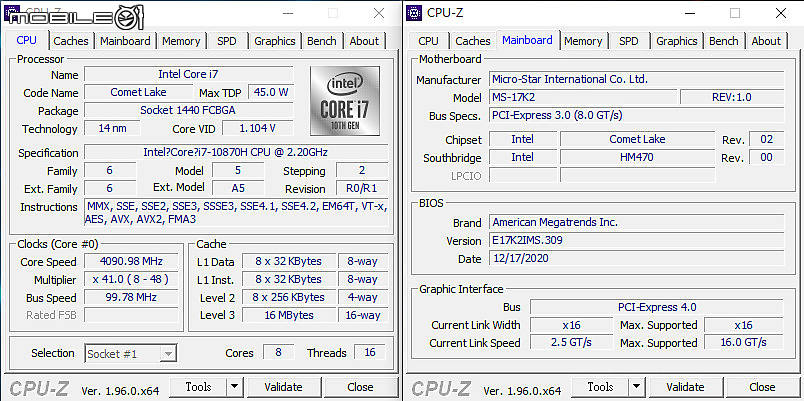Click the Max TDP value 45.0 W
The image size is (804, 401).
[271, 92]
